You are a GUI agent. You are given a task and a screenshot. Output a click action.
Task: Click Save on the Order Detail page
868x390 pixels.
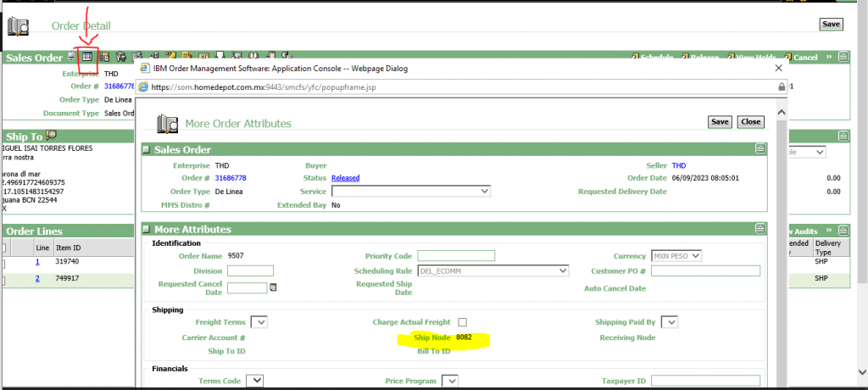pos(831,25)
